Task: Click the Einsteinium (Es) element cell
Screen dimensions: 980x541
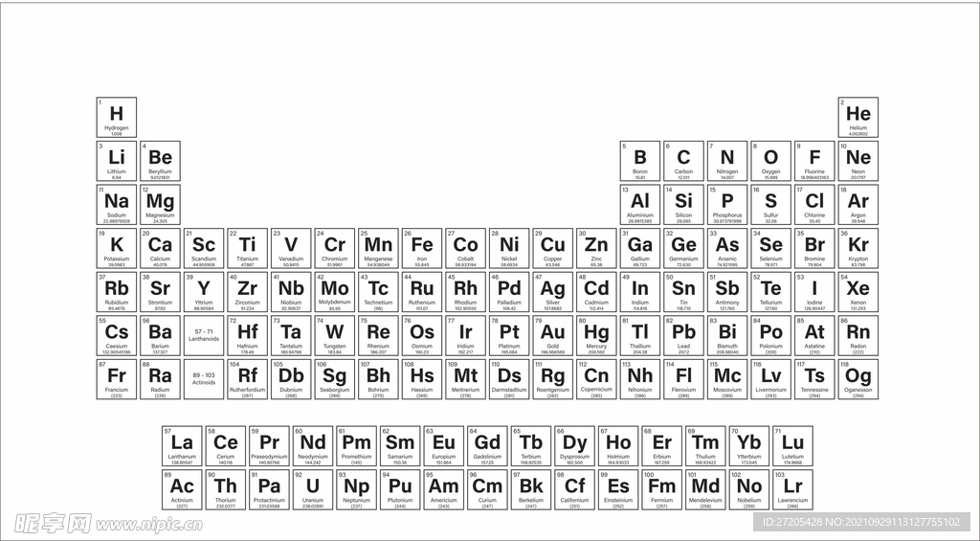Action: tap(618, 489)
